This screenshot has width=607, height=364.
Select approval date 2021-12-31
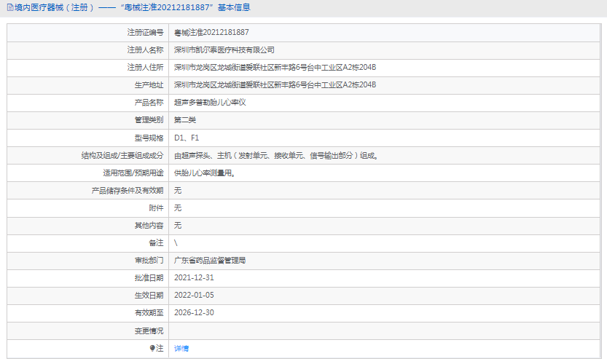click(x=194, y=278)
